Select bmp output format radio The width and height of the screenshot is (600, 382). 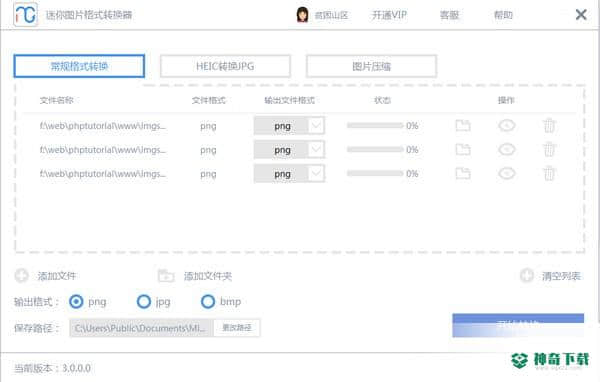(208, 302)
